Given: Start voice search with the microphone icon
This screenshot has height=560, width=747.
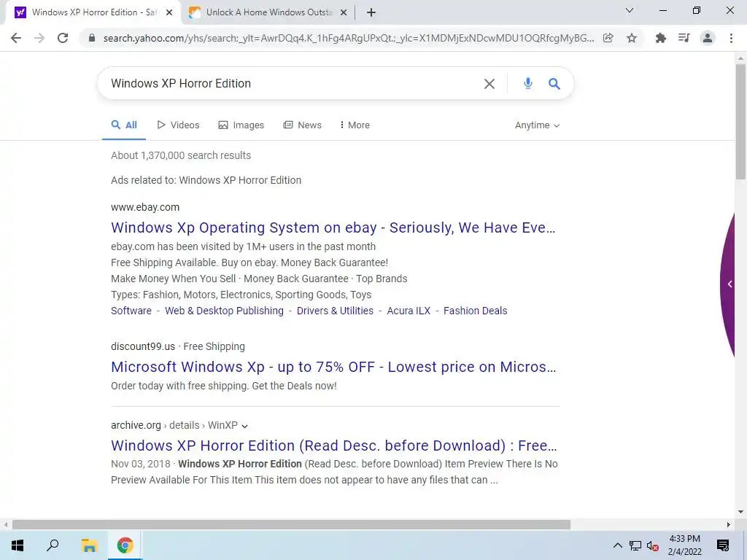Looking at the screenshot, I should tap(528, 84).
